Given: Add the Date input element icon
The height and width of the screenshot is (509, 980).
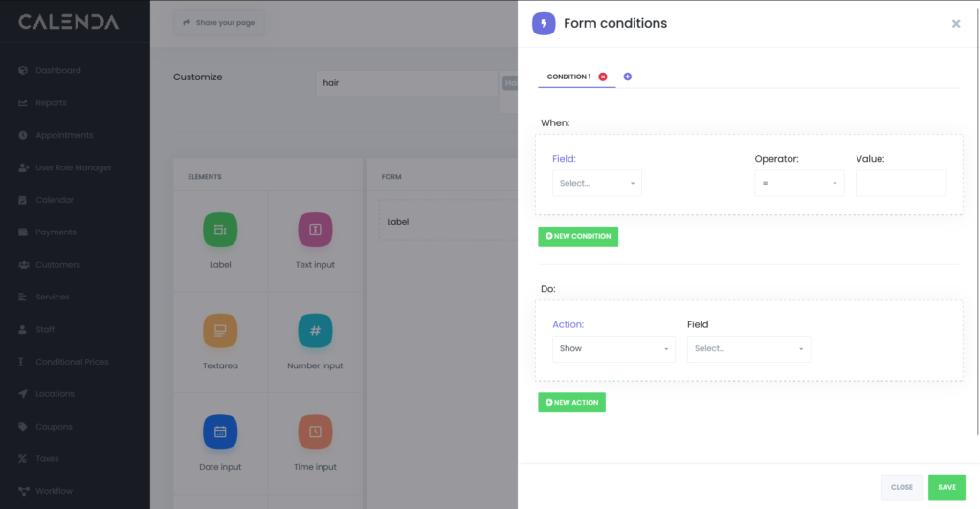Looking at the screenshot, I should pyautogui.click(x=219, y=432).
